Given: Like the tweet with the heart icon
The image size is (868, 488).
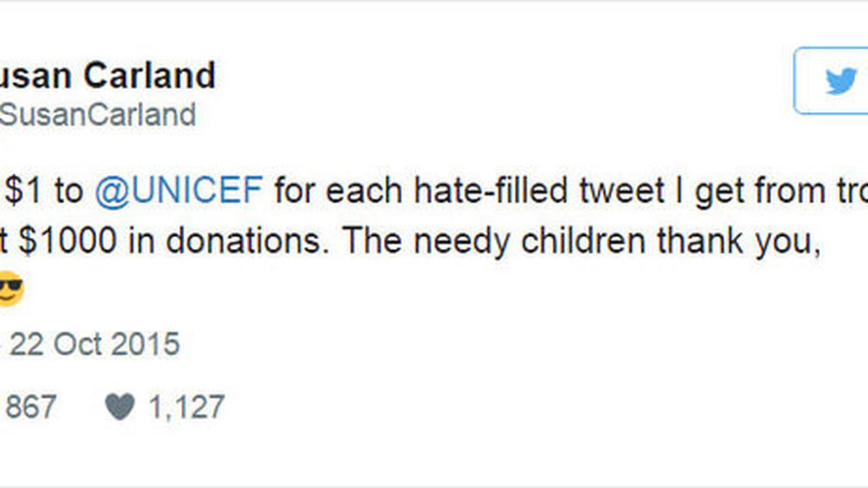Looking at the screenshot, I should coord(119,407).
